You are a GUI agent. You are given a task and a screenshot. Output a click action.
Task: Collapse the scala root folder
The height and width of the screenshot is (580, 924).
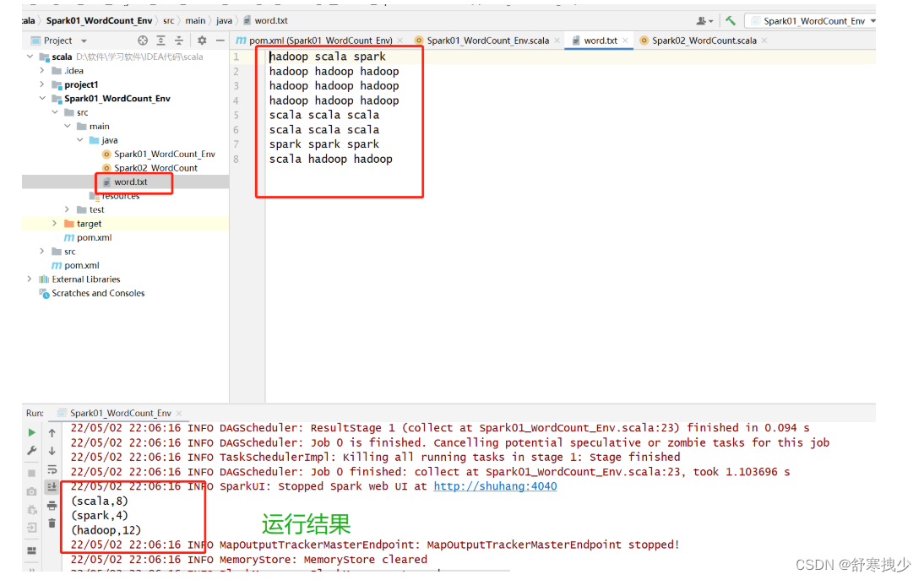pyautogui.click(x=30, y=57)
